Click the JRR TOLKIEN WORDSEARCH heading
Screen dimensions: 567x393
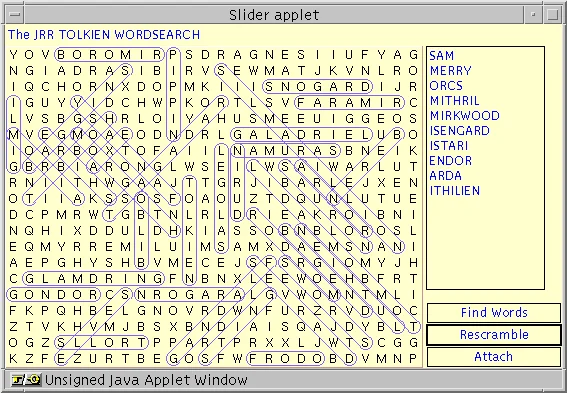(x=104, y=35)
